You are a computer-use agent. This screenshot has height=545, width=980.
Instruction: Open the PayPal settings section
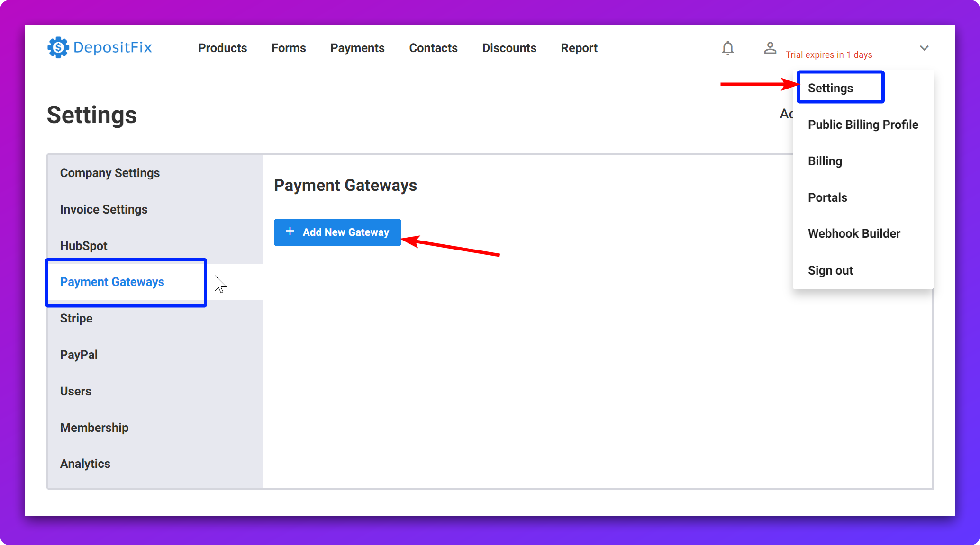click(x=154, y=355)
